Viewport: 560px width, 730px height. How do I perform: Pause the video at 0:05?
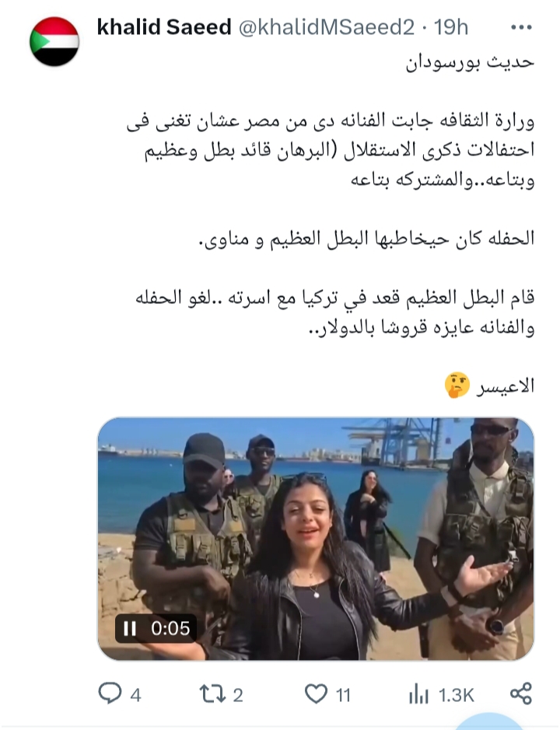[x=130, y=628]
